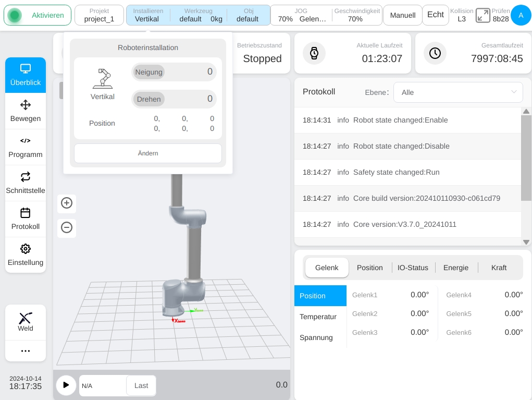Click the log scrollbar down arrow
This screenshot has height=400, width=532.
click(526, 242)
